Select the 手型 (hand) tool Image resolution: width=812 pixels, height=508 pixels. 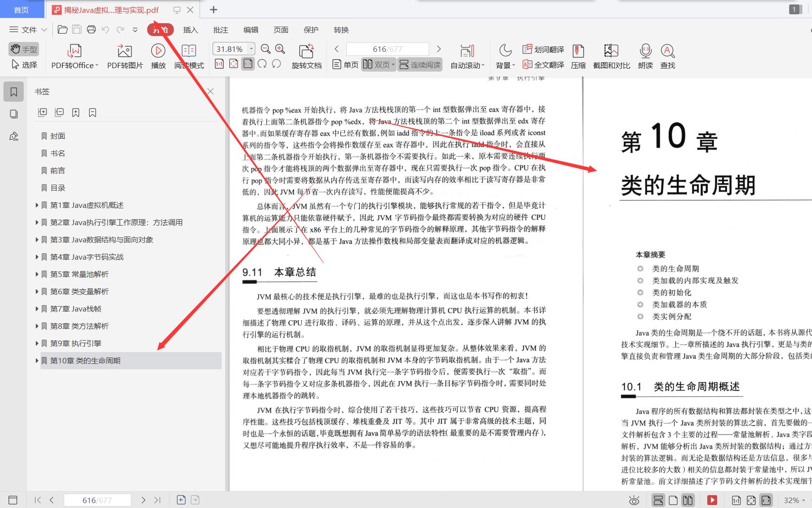[23, 48]
